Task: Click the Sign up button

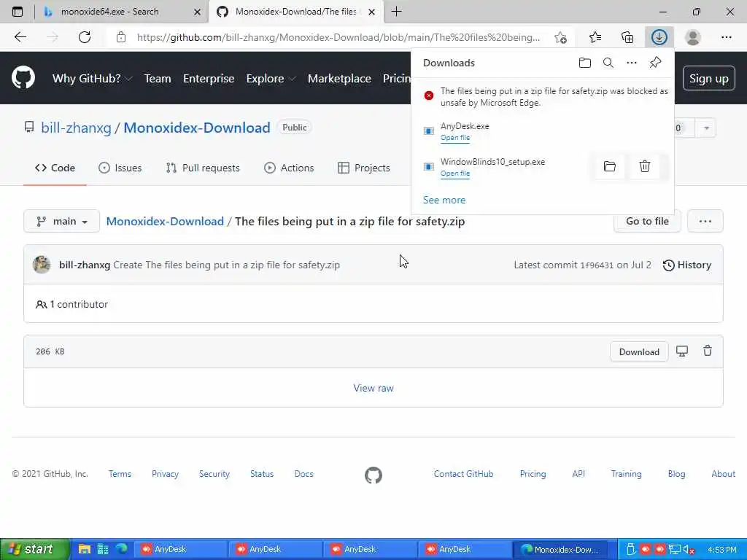Action: coord(709,78)
